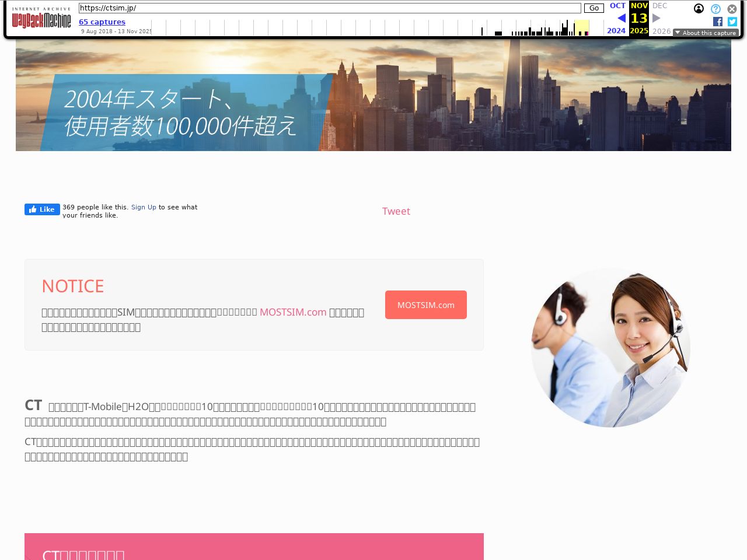The height and width of the screenshot is (560, 747).
Task: Click the next capture arrow
Action: coord(657,18)
